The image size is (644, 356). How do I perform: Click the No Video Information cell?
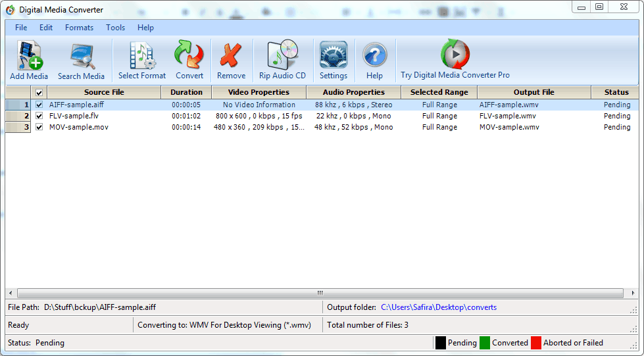pos(259,105)
